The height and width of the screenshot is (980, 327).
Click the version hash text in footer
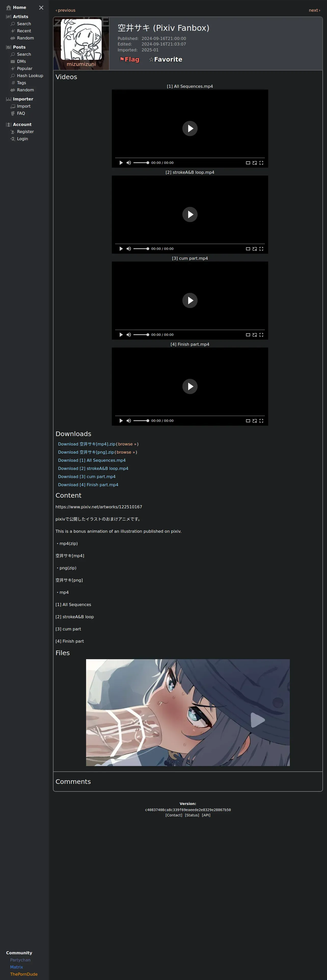188,810
